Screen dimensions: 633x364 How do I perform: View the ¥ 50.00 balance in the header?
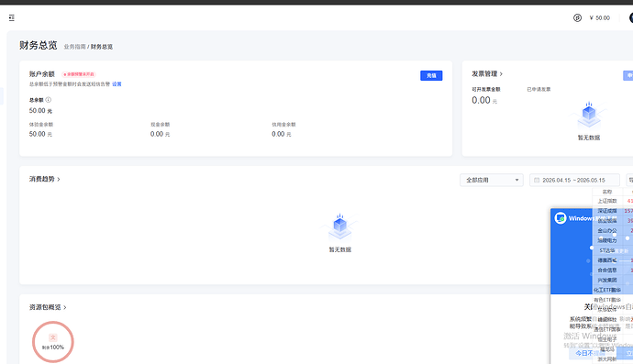point(599,17)
